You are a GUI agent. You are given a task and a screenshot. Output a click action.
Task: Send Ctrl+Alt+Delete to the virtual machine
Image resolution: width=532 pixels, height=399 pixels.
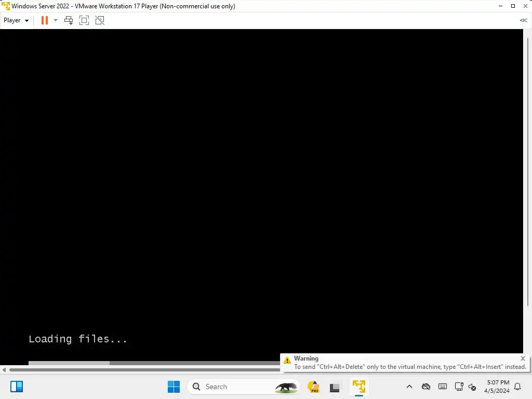click(x=69, y=20)
